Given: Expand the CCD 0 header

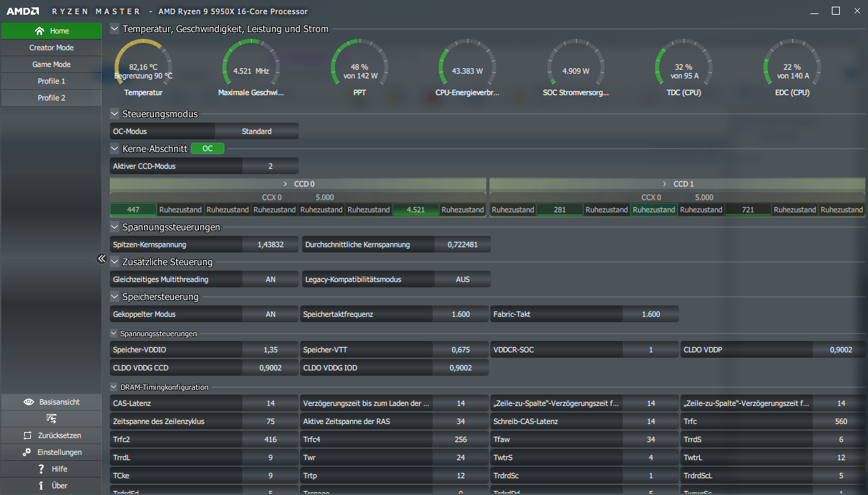Looking at the screenshot, I should [298, 184].
